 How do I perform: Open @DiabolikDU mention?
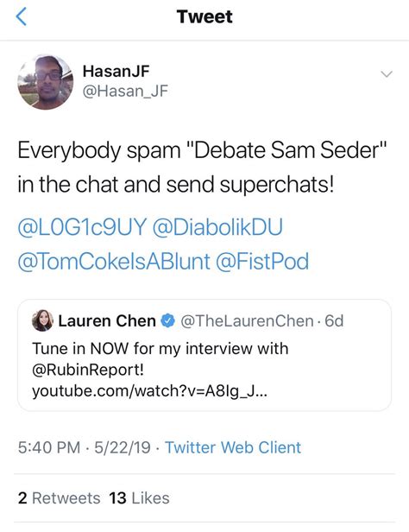point(217,227)
